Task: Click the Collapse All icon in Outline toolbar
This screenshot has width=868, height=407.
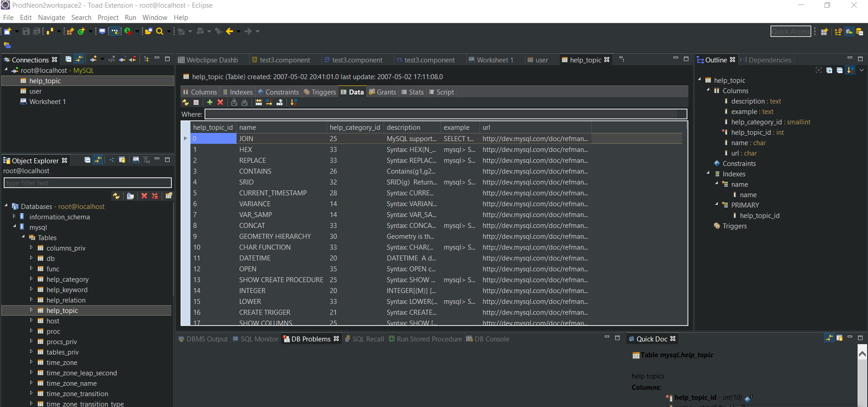Action: [840, 70]
